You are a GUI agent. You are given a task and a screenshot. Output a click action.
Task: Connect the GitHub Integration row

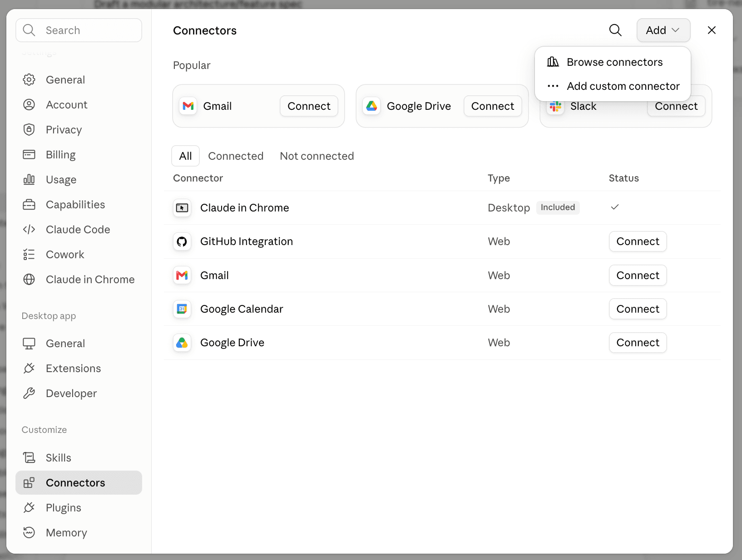[x=638, y=241]
